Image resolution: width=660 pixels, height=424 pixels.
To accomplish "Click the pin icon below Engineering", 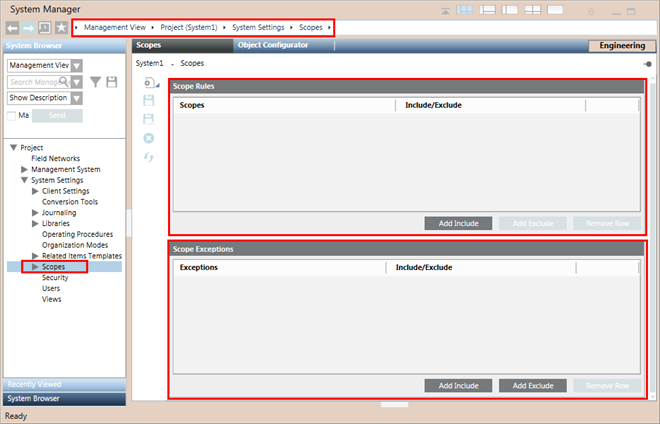I will [x=647, y=63].
